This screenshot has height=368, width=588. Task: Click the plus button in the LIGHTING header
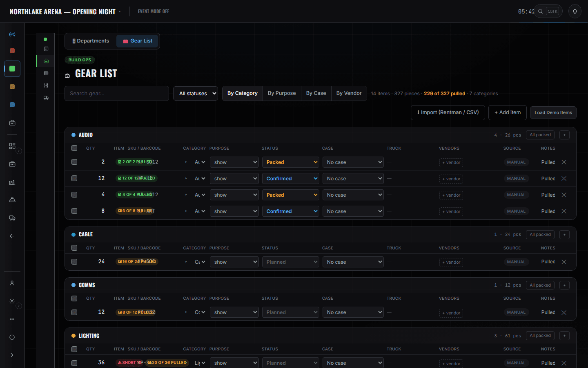click(x=565, y=336)
